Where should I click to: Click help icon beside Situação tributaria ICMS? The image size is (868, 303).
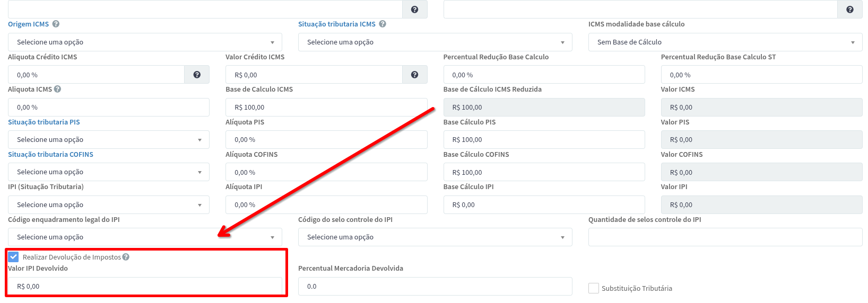pos(383,24)
